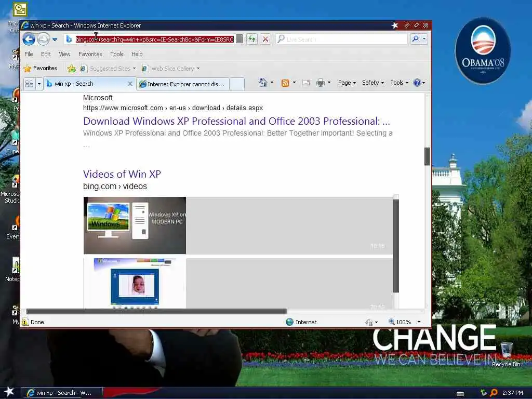Open the File menu
The width and height of the screenshot is (532, 399).
point(29,54)
